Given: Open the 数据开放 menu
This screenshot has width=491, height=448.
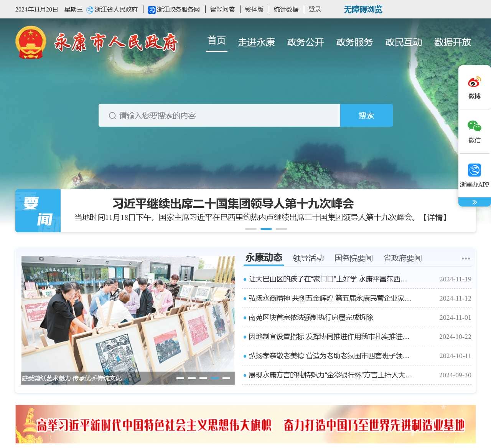Looking at the screenshot, I should [x=453, y=42].
